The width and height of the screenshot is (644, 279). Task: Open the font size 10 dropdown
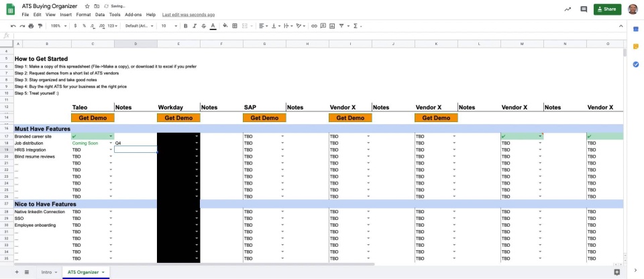[x=169, y=26]
